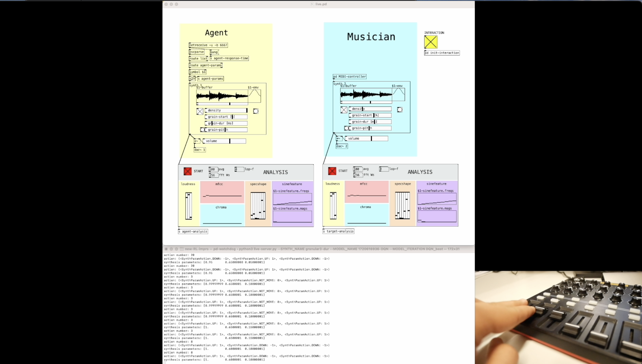Toggle red START button in Musician analysis
The height and width of the screenshot is (364, 642).
332,171
